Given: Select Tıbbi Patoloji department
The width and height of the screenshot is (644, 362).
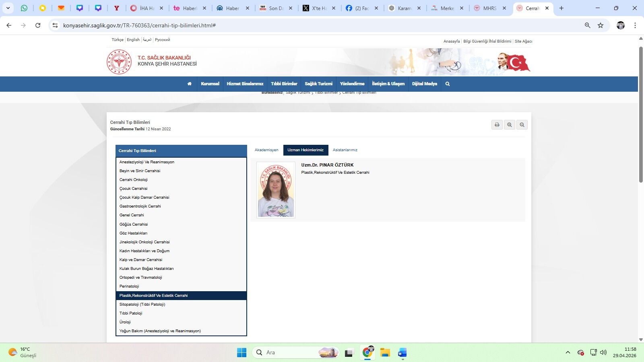Looking at the screenshot, I should pyautogui.click(x=181, y=313).
